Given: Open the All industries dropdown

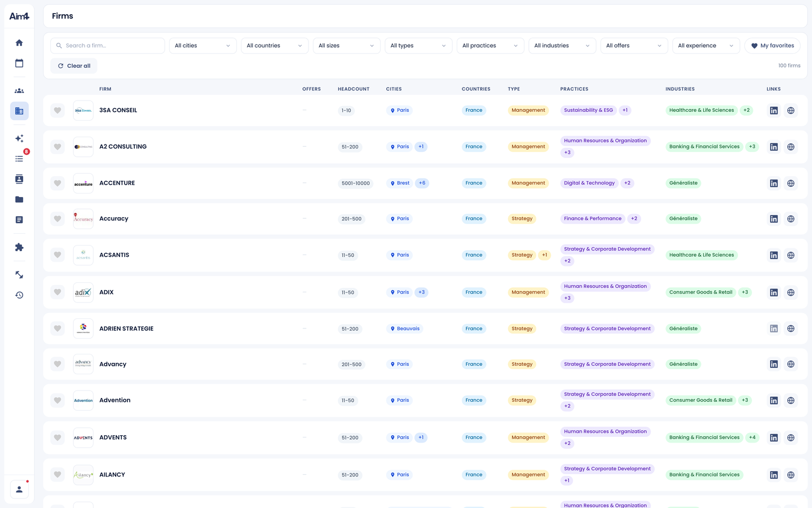Looking at the screenshot, I should (x=562, y=46).
